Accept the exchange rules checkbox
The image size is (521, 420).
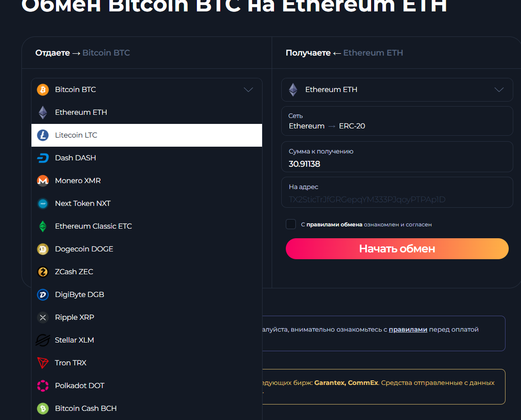pos(291,224)
